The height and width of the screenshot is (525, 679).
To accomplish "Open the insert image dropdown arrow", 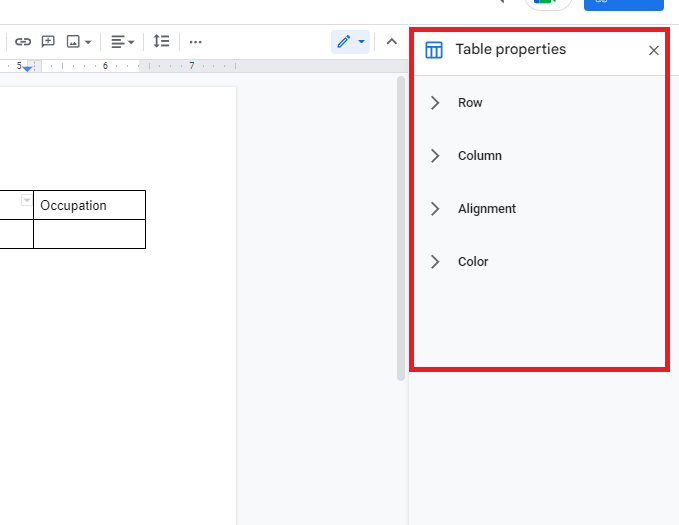I will pos(88,42).
